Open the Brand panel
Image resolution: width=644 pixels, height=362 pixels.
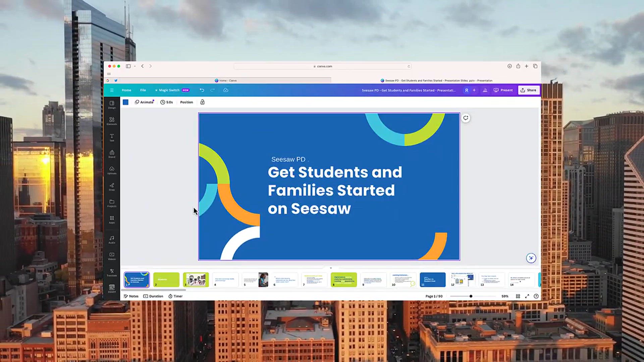pos(112,154)
